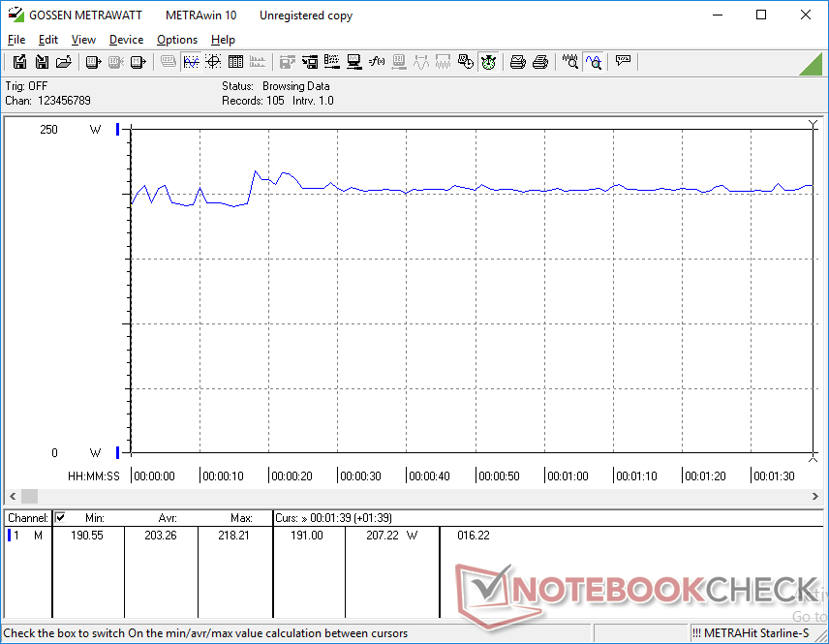
Task: Click the METRAHit Starline-S status bar entry
Action: click(x=751, y=633)
